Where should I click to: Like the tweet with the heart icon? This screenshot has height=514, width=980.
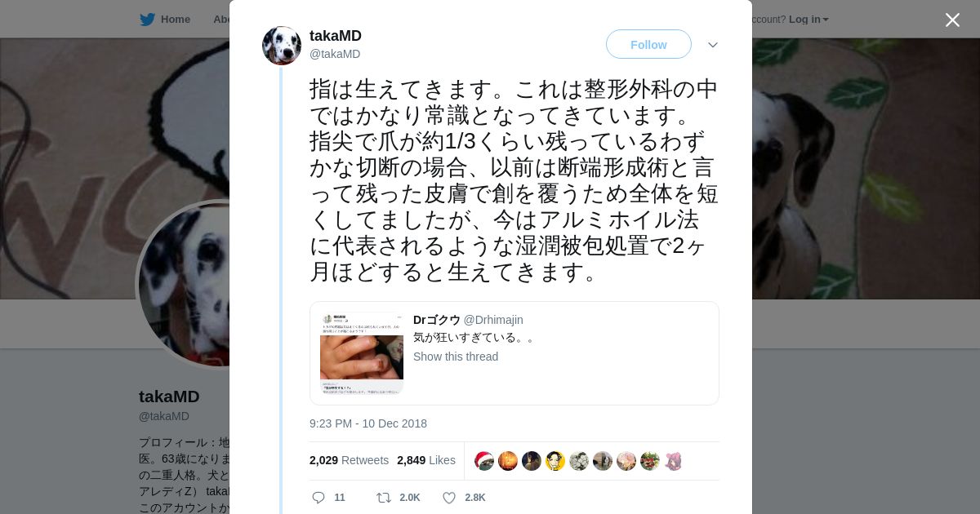448,498
